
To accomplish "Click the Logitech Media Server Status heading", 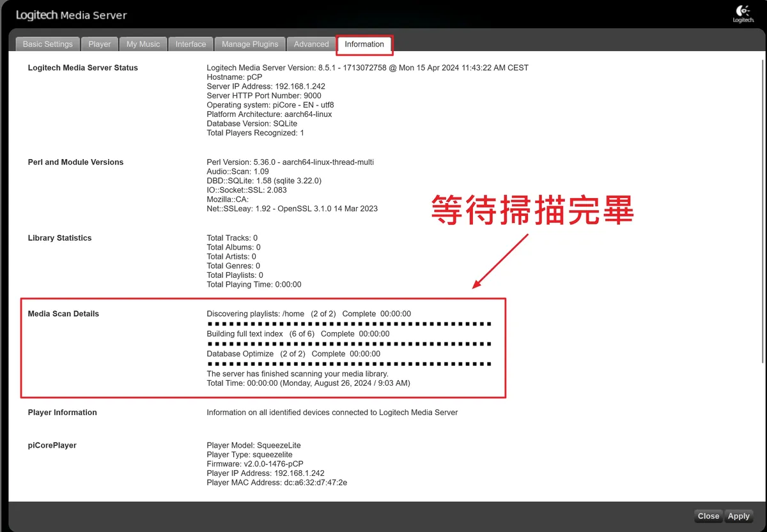I will click(x=83, y=68).
